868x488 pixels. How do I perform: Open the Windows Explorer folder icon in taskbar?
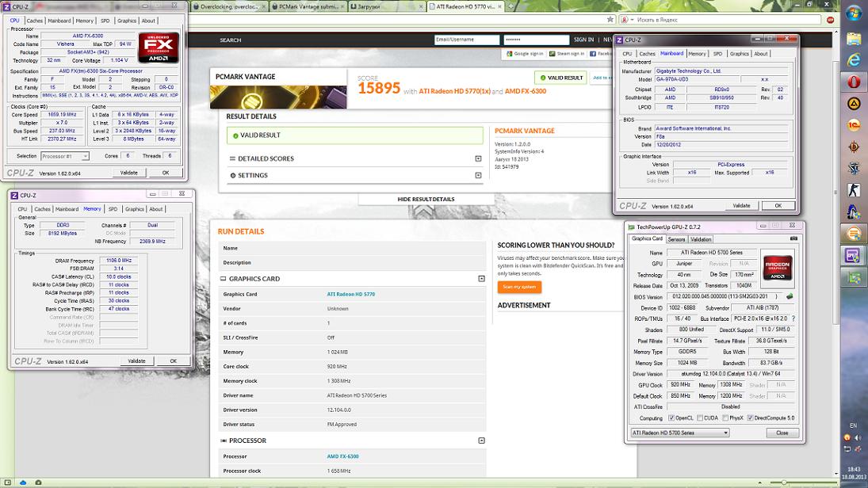[x=853, y=40]
